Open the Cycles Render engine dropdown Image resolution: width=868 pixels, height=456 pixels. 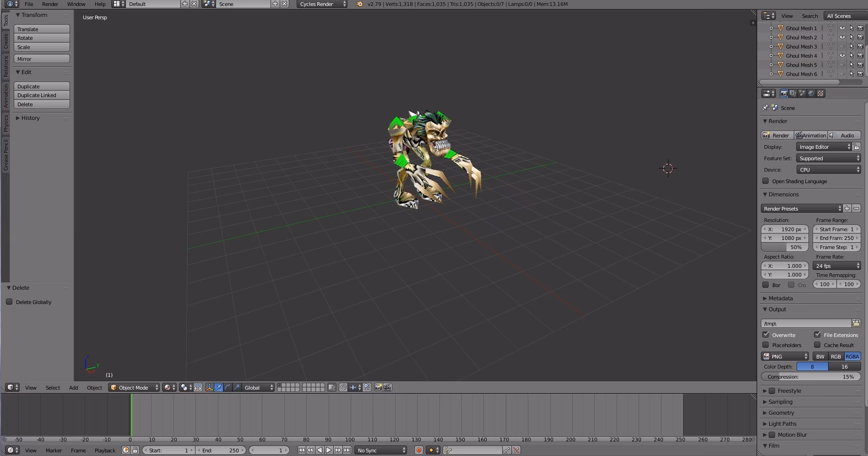(322, 4)
